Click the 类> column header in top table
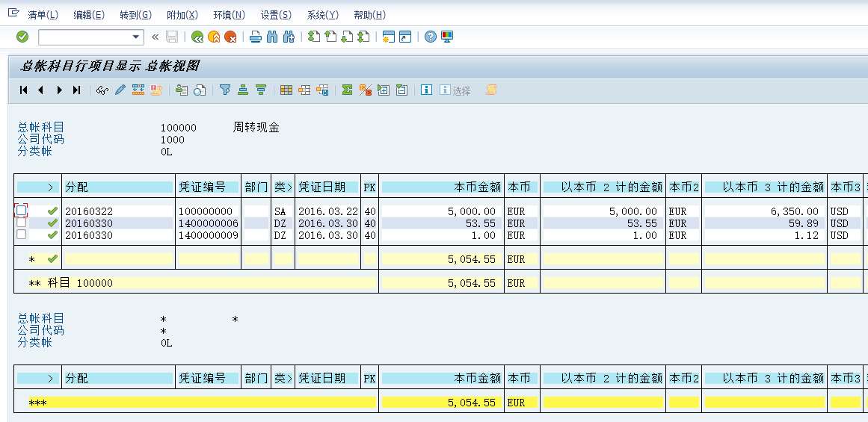This screenshot has height=422, width=868. [283, 187]
